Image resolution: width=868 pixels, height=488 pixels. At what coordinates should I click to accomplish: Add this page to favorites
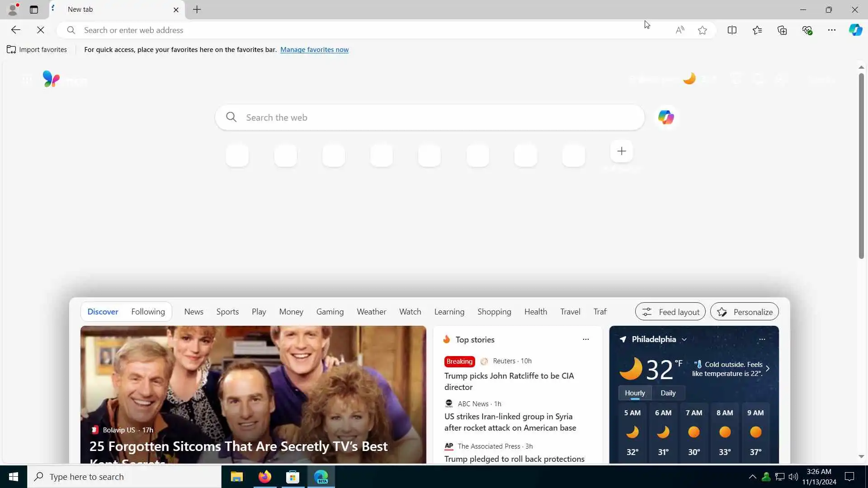702,30
